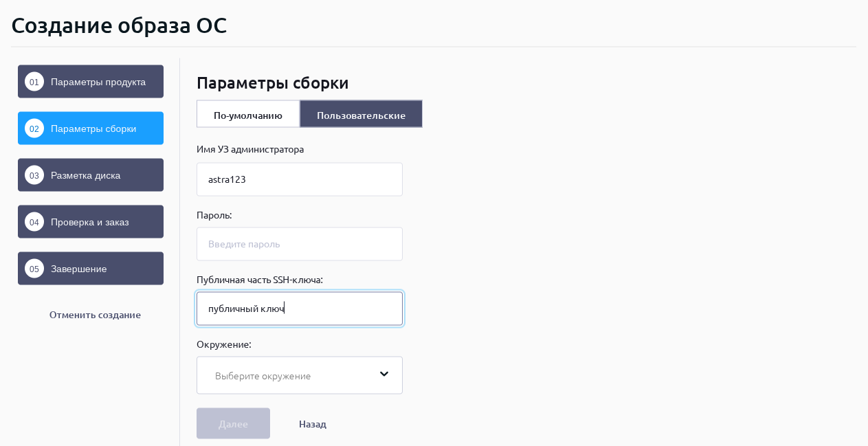Focus the Имя УЗ администратора field
This screenshot has width=868, height=446.
(x=300, y=179)
